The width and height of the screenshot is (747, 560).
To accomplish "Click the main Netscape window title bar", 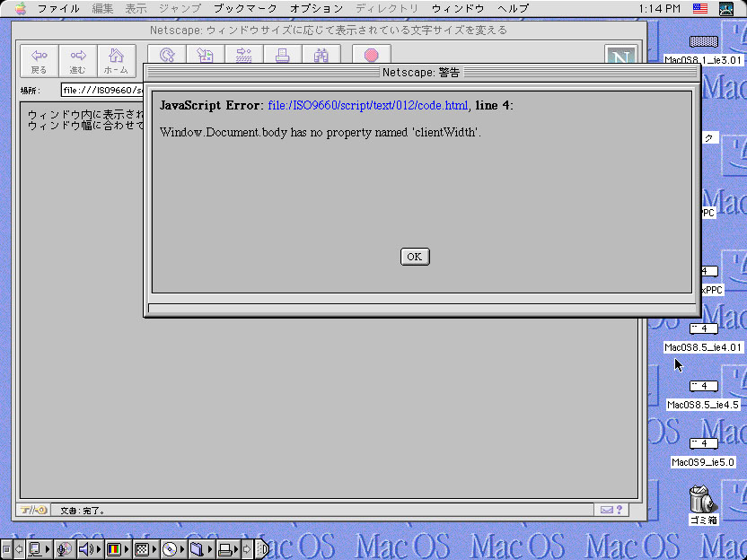I will (329, 30).
